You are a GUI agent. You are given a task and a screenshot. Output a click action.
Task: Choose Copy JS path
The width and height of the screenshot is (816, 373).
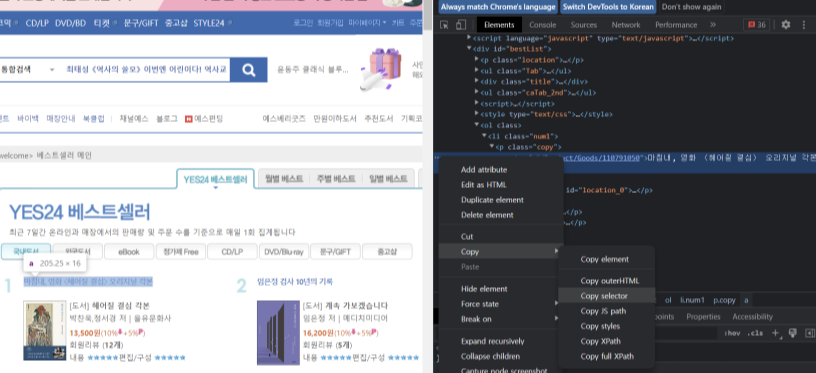pyautogui.click(x=606, y=311)
